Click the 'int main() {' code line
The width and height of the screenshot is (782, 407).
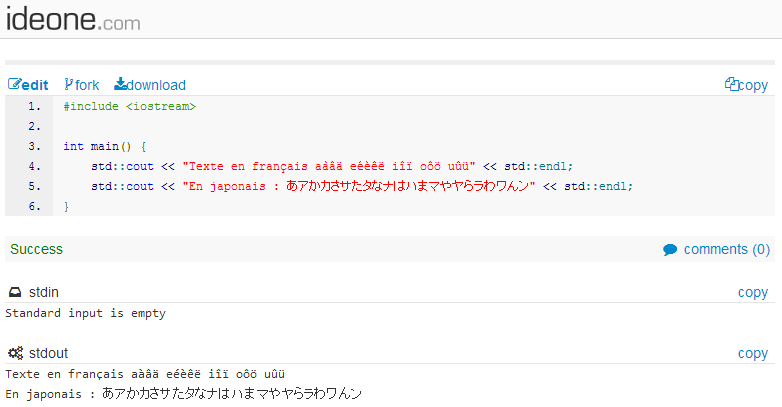click(104, 146)
